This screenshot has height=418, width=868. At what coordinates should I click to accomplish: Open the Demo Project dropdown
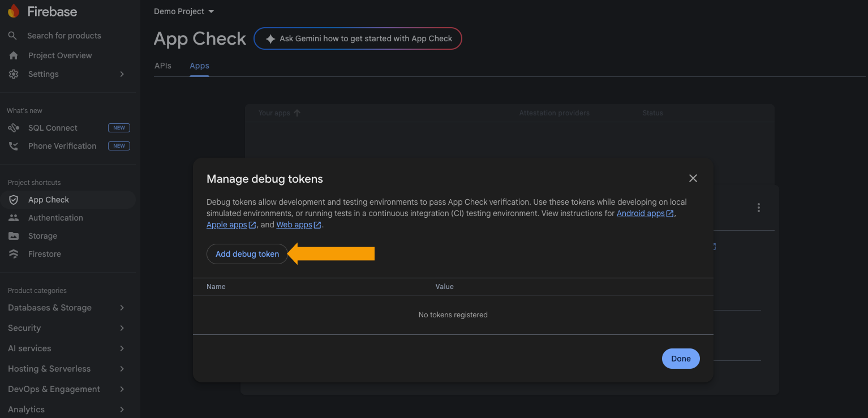(184, 11)
